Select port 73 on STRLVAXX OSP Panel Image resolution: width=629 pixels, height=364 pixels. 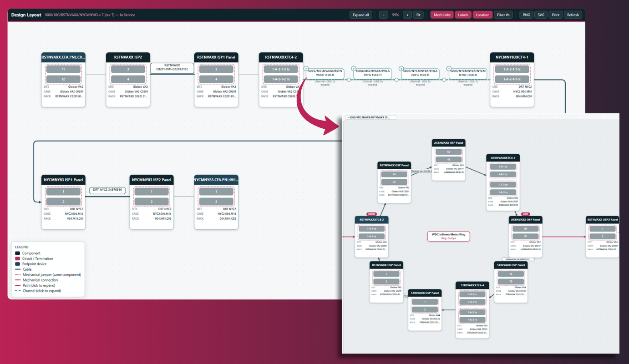511,282
